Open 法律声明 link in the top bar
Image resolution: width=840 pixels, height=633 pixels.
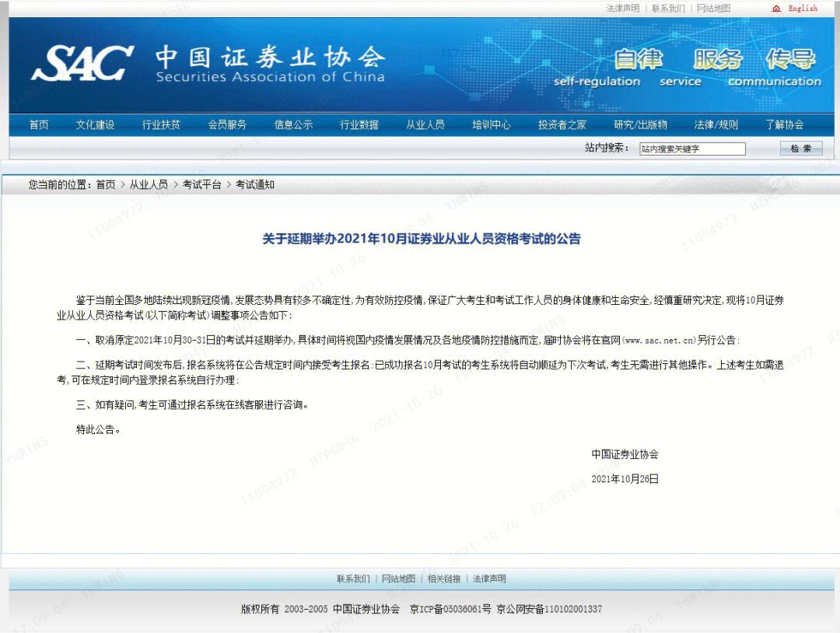click(x=622, y=9)
